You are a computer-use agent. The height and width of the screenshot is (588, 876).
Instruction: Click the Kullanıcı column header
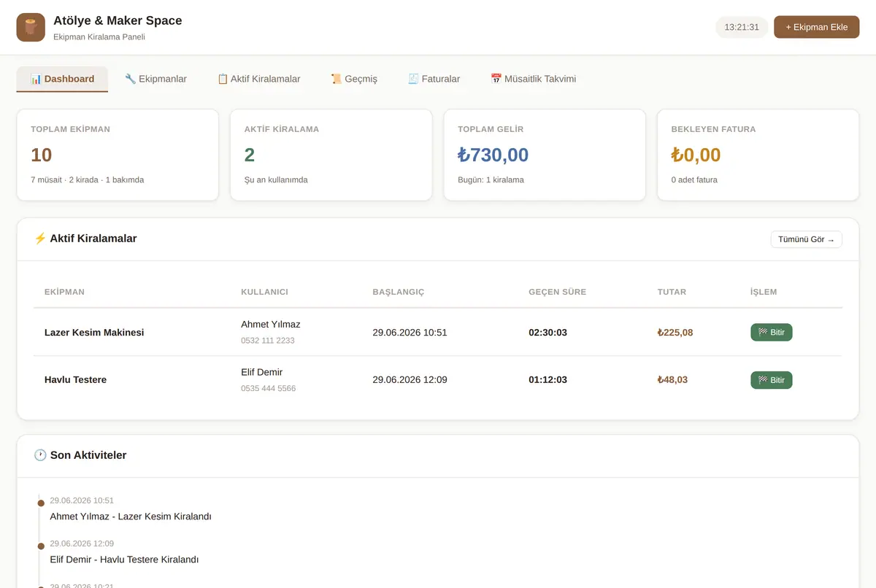[264, 292]
